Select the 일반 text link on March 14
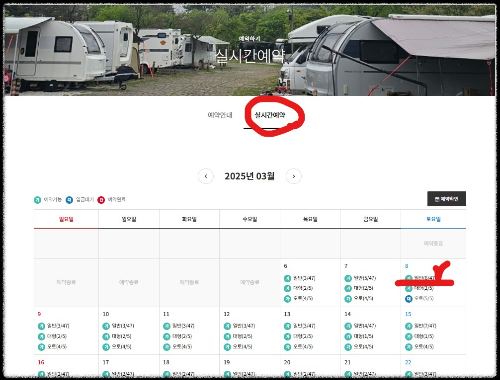500x380 pixels. pos(365,326)
